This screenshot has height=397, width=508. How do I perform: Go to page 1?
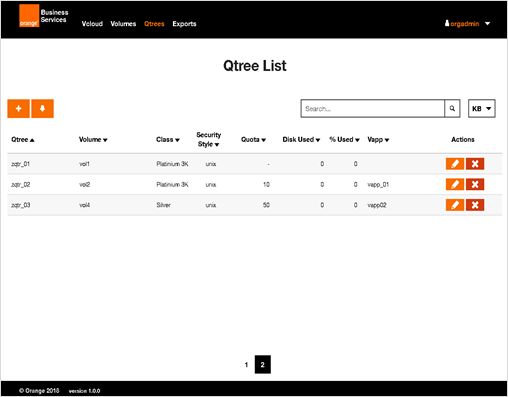(x=246, y=365)
